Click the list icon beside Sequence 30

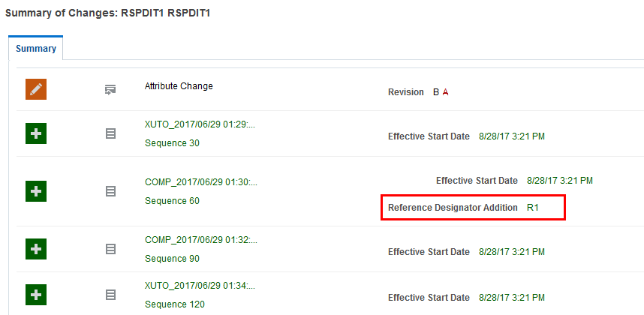coord(110,133)
